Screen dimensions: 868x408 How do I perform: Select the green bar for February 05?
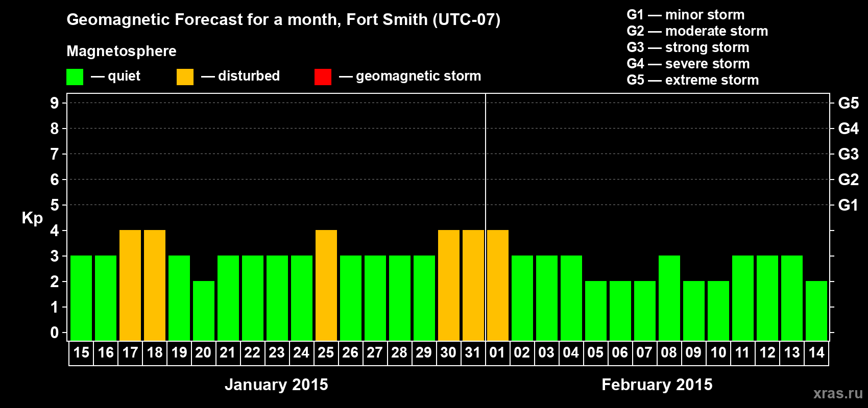tap(596, 311)
